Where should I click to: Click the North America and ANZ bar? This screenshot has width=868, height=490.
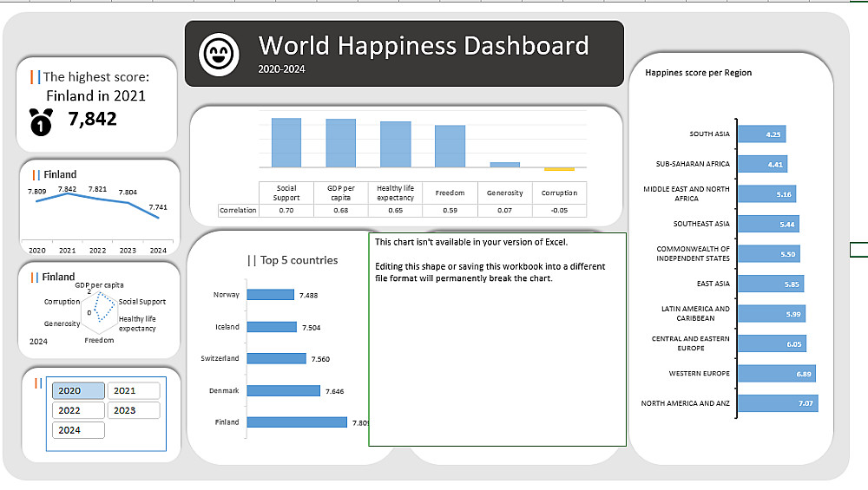click(778, 403)
